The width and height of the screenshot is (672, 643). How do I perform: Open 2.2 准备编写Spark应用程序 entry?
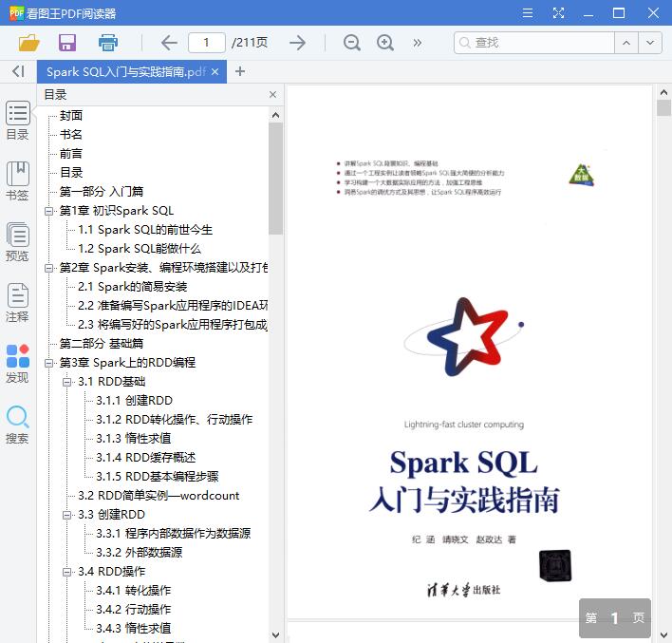173,306
